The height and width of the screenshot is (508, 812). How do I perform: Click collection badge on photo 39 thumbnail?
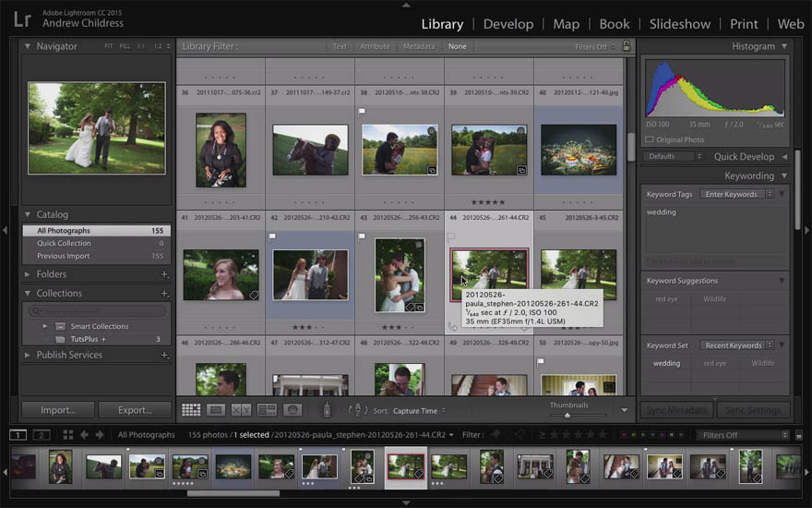coord(521,170)
